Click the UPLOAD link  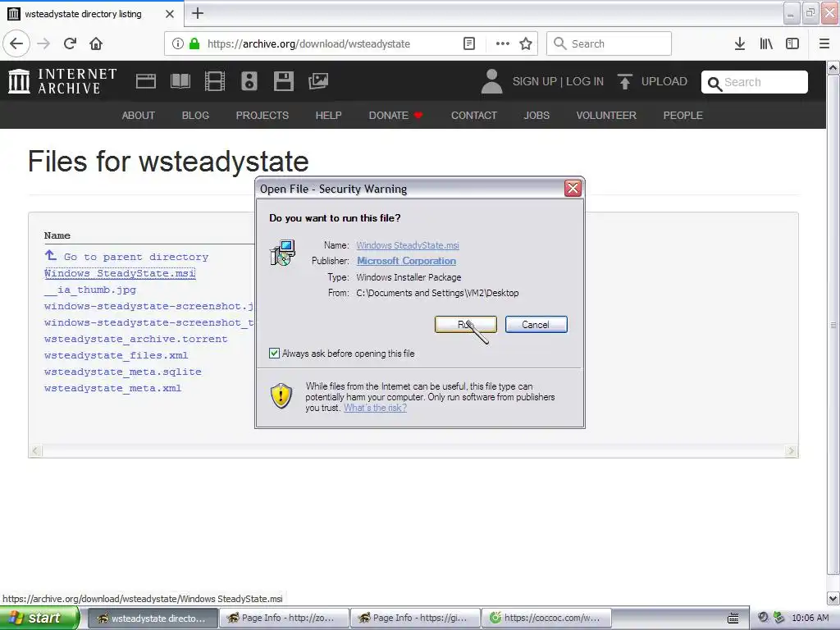[664, 81]
